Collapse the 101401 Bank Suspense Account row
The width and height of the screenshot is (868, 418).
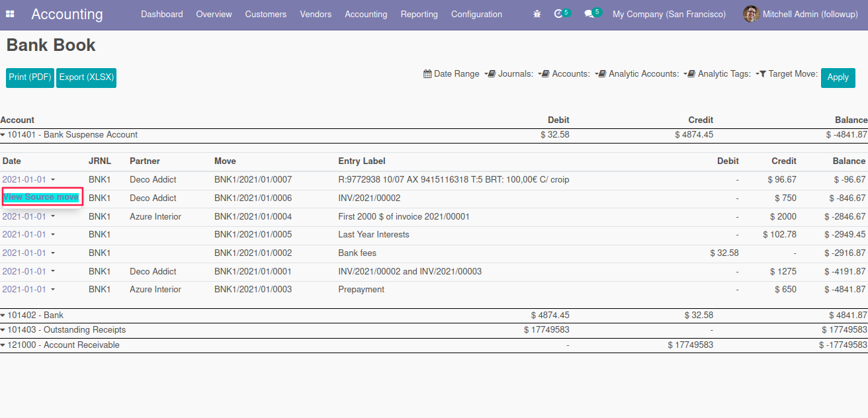pyautogui.click(x=3, y=135)
